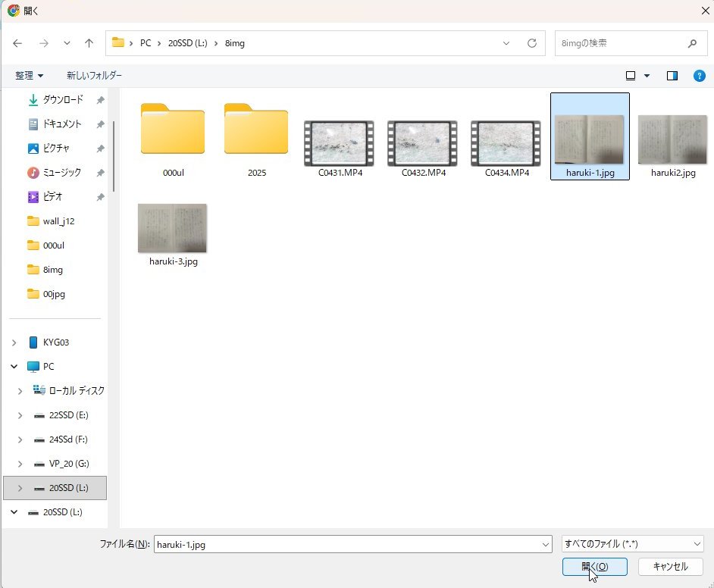Screen dimensions: 714x588
Task: Open the 整理 organize menu
Action: 30,76
